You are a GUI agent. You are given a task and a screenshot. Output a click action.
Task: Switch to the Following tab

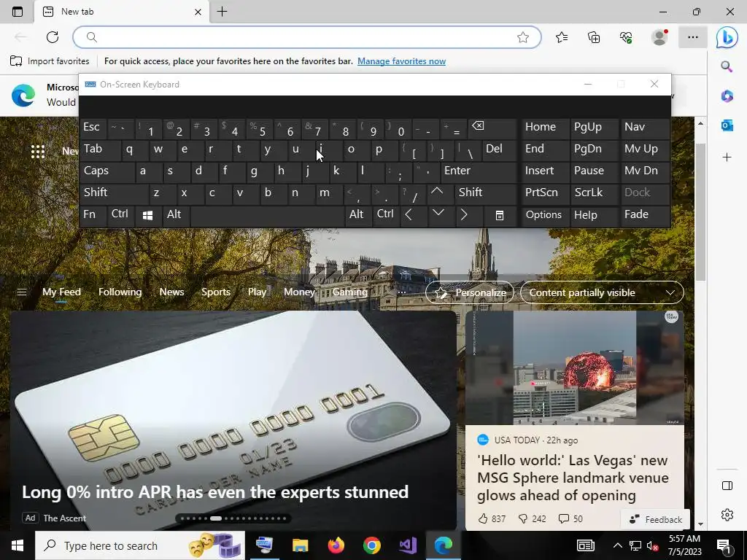click(120, 292)
